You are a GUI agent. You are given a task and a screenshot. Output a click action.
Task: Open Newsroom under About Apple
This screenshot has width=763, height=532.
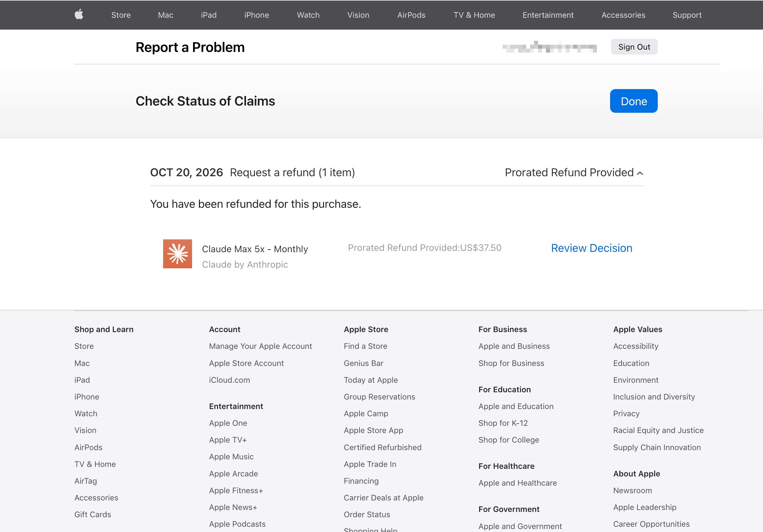click(x=633, y=491)
